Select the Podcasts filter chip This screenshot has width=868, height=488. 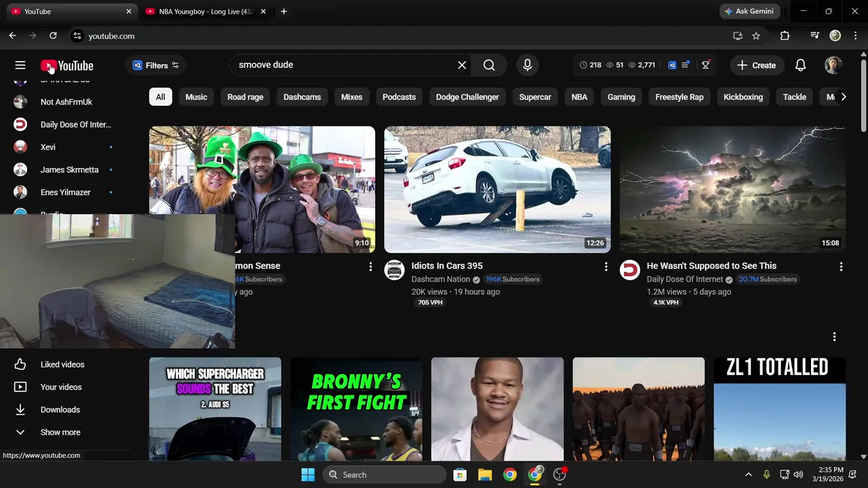(399, 97)
